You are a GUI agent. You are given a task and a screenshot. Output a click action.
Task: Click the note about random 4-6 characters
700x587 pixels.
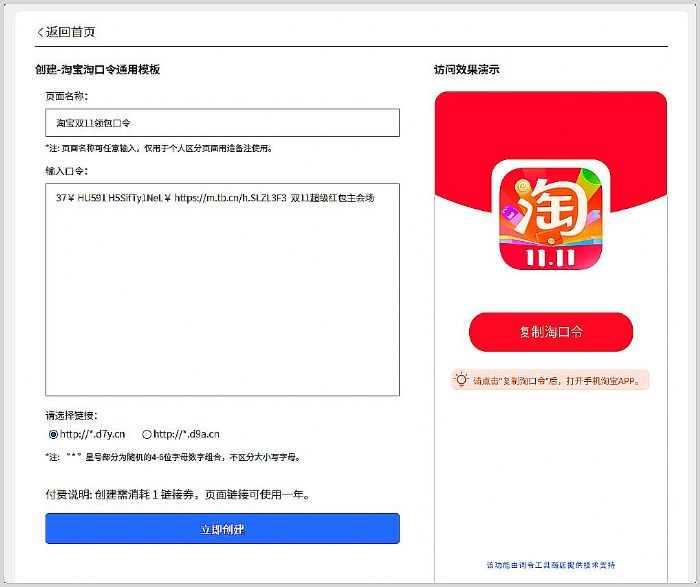tap(174, 458)
